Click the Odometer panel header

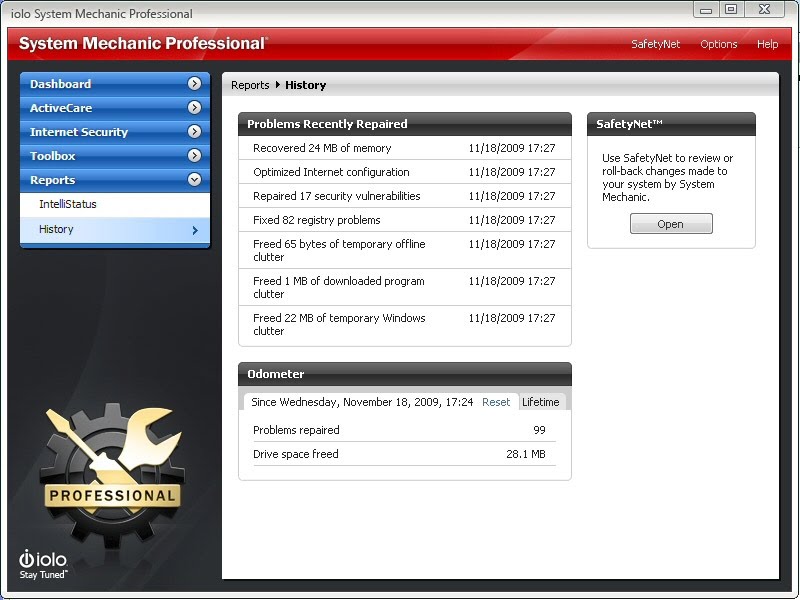(405, 374)
